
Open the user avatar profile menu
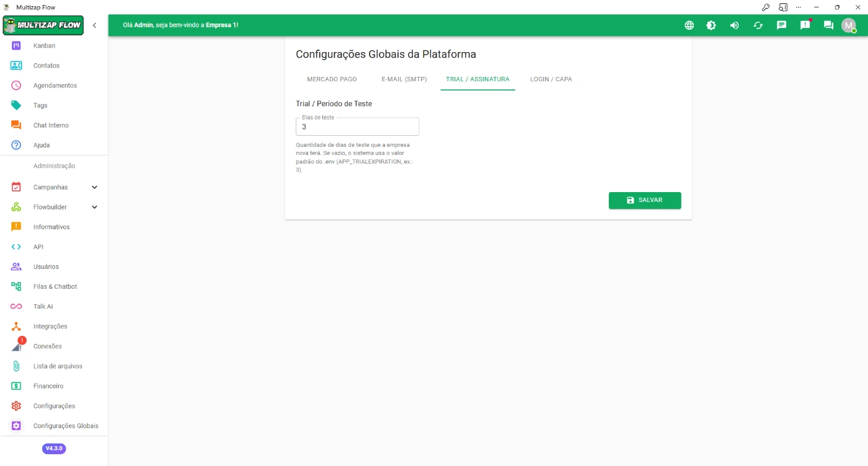pos(848,25)
